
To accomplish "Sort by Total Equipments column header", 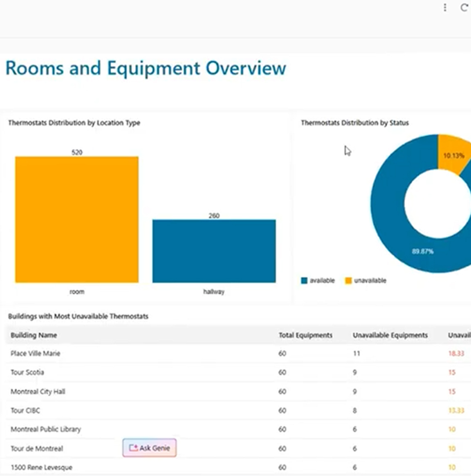I will coord(305,335).
